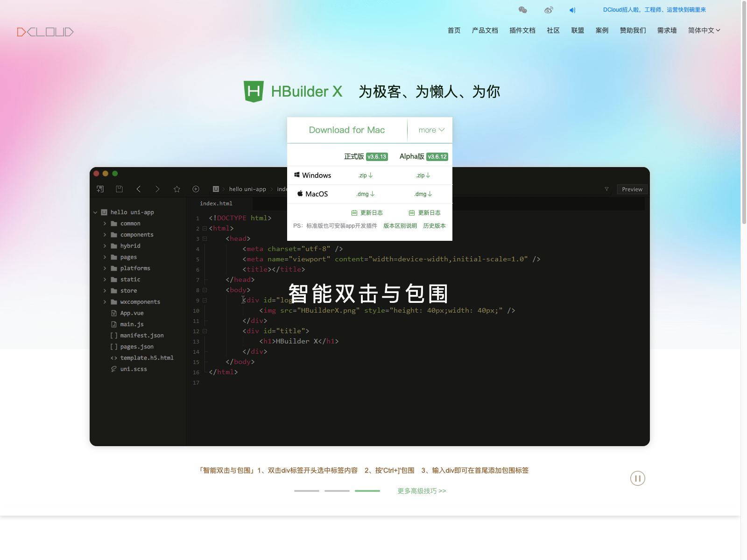Click the Windows logo icon
The width and height of the screenshot is (747, 560).
click(x=296, y=175)
